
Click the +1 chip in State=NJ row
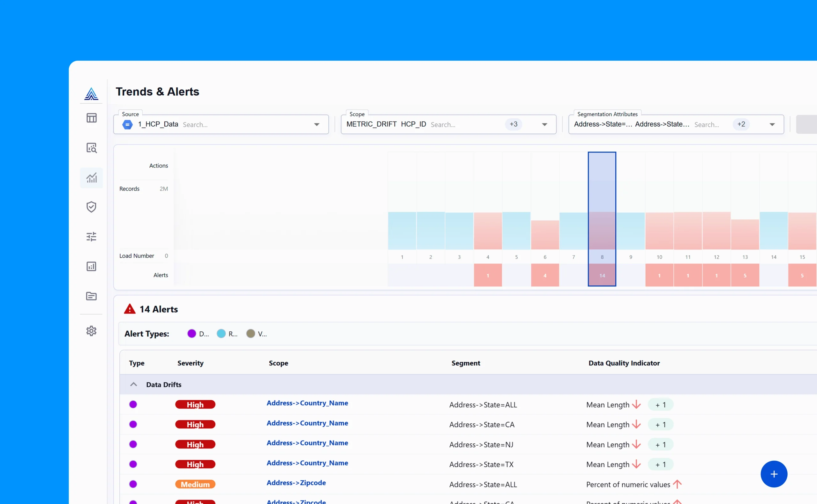pos(660,445)
